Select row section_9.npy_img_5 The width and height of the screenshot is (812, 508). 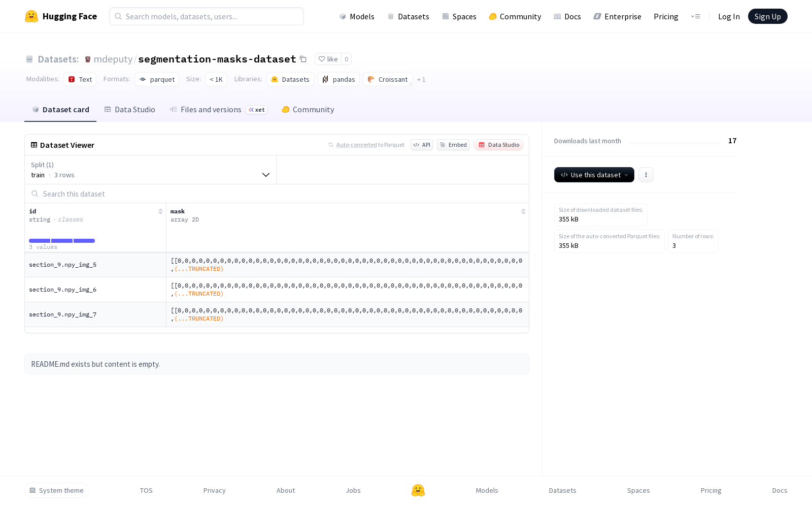coord(277,265)
